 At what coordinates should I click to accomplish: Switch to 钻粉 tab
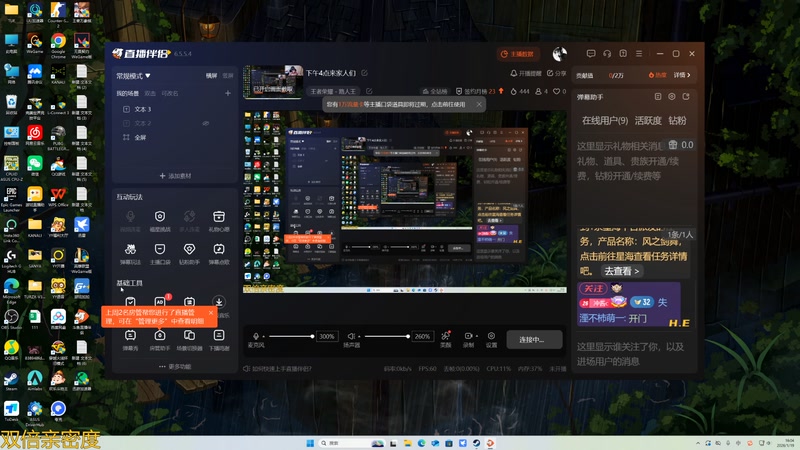[677, 120]
